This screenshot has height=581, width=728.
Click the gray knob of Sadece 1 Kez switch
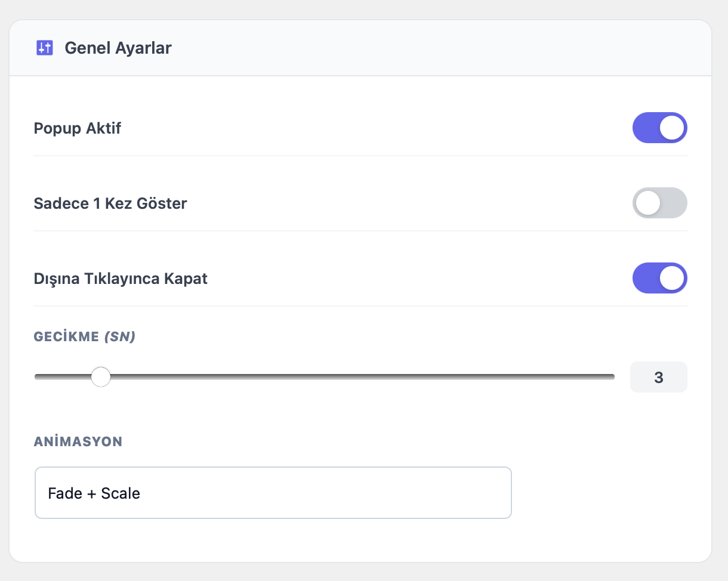pyautogui.click(x=648, y=203)
